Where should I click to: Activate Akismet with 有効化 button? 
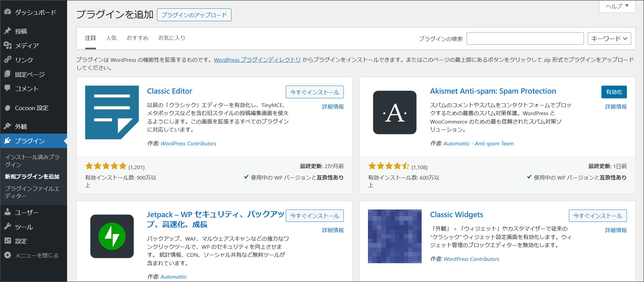pyautogui.click(x=614, y=92)
